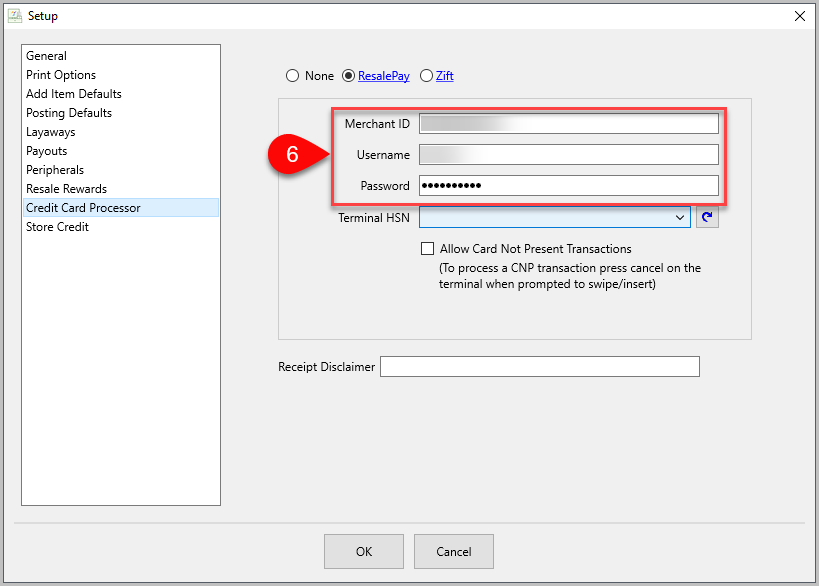Confirm with the OK button
819x586 pixels.
(x=364, y=552)
